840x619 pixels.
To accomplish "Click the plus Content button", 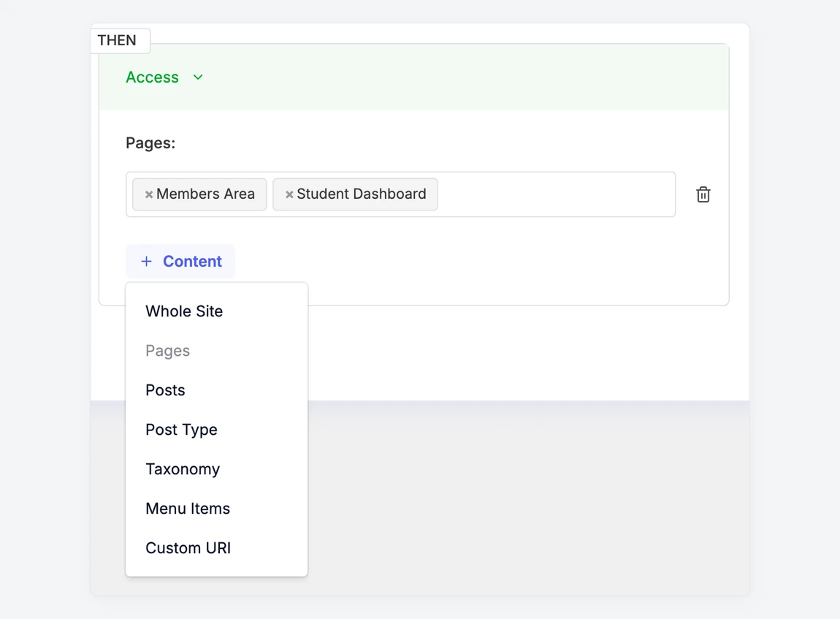I will tap(180, 261).
